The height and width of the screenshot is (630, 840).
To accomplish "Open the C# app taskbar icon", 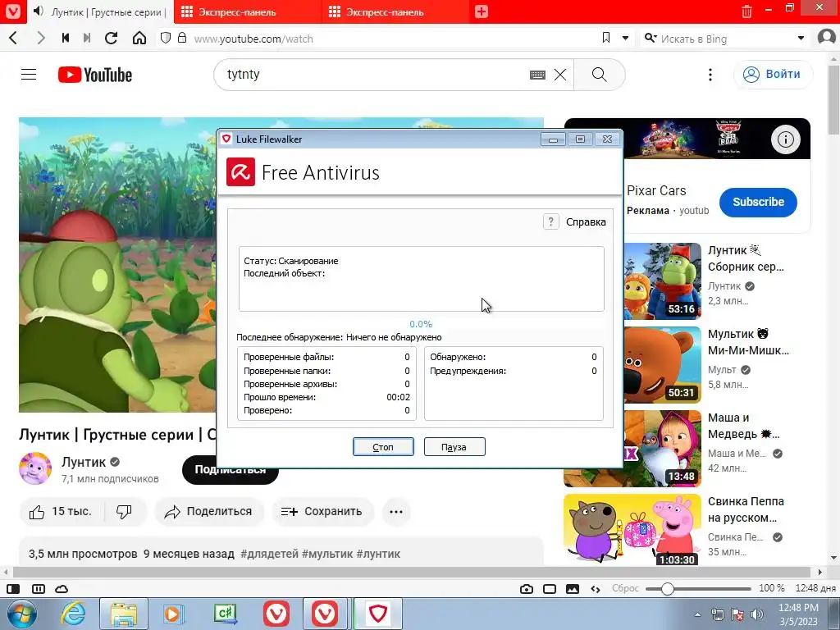I will click(226, 614).
